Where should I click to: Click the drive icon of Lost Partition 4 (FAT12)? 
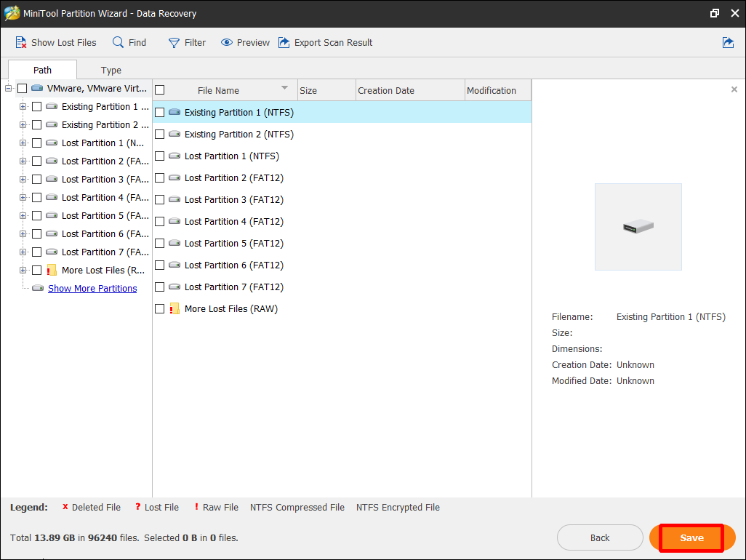(x=175, y=221)
